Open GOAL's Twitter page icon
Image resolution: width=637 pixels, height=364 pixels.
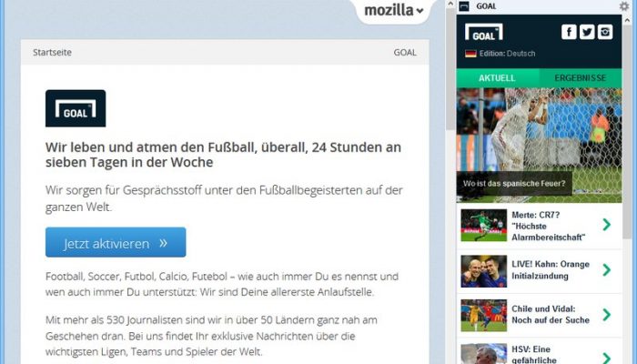pos(587,32)
